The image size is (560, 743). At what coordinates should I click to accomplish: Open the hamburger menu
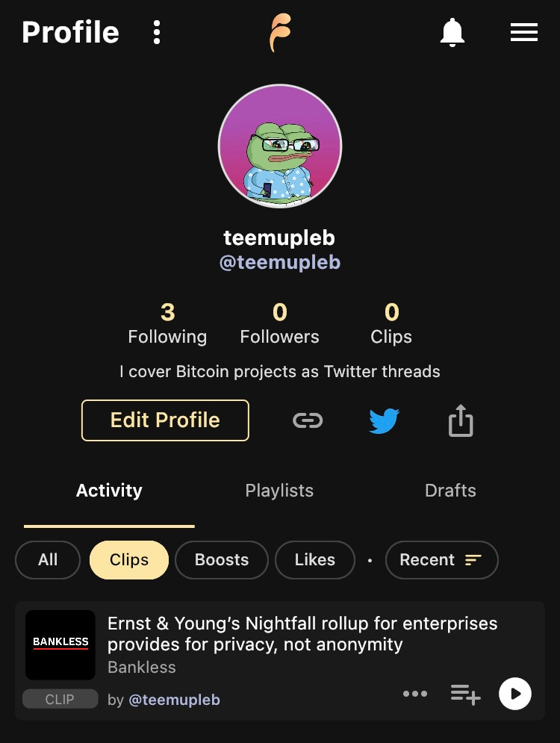click(523, 32)
